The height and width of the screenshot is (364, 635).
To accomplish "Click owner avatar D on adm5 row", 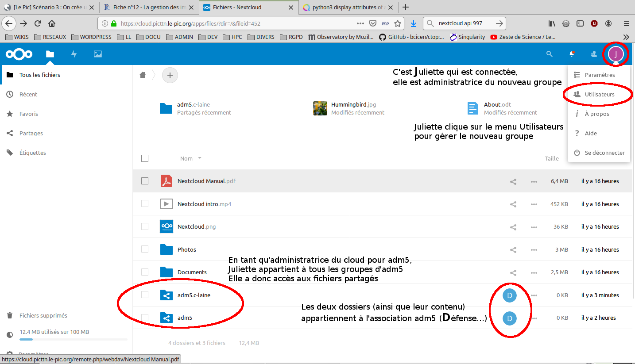I will [510, 318].
